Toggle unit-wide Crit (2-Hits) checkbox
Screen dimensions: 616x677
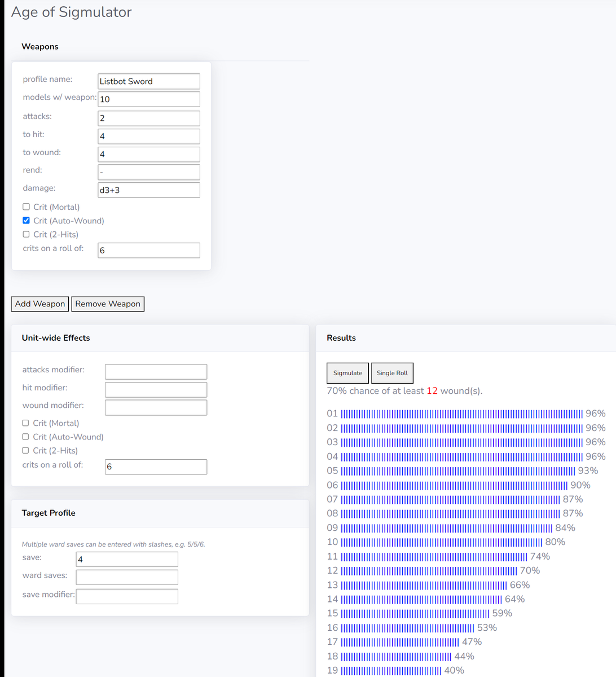25,450
